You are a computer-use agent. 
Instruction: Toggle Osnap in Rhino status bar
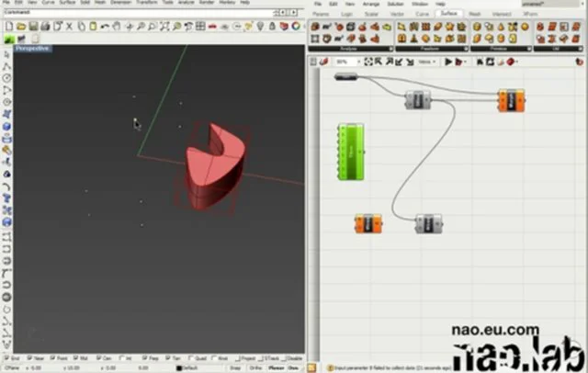[x=294, y=368]
